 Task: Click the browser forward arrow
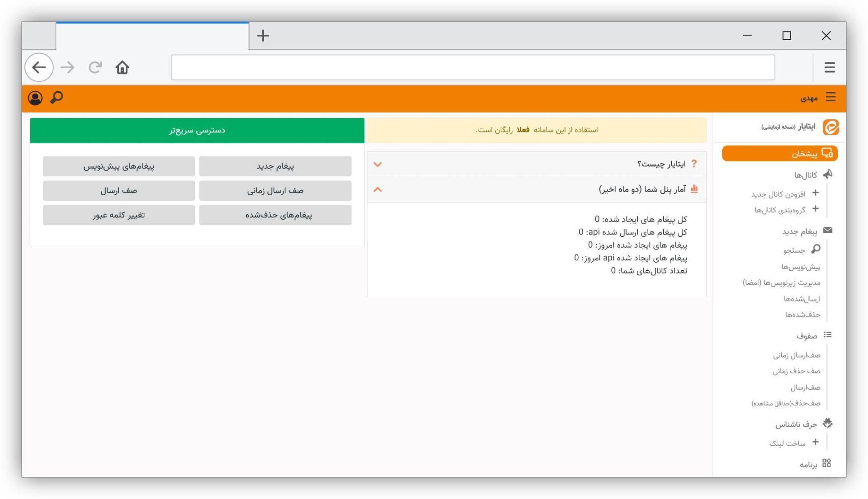tap(68, 67)
